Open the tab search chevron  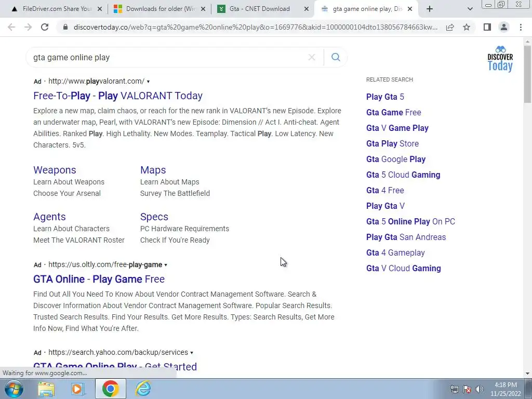tap(470, 9)
